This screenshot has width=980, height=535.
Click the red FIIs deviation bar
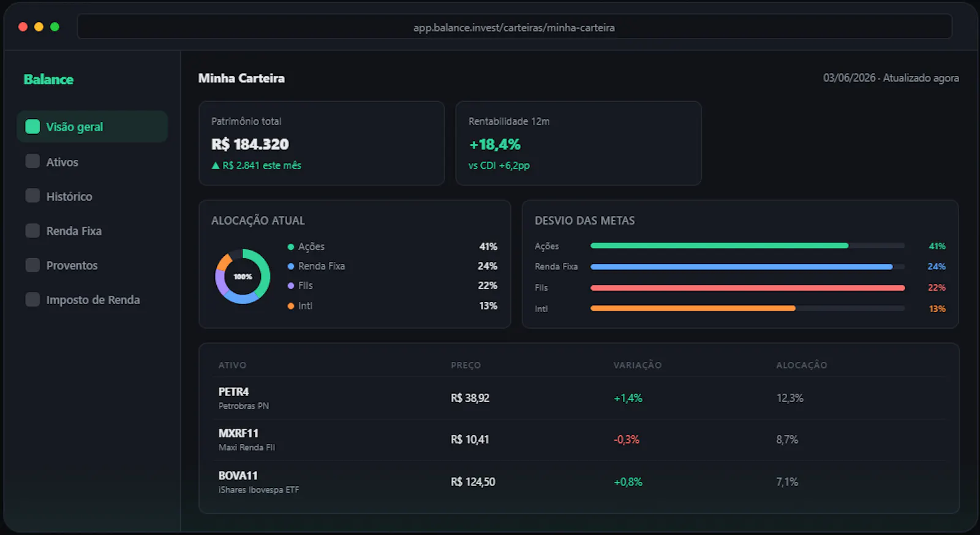point(747,288)
